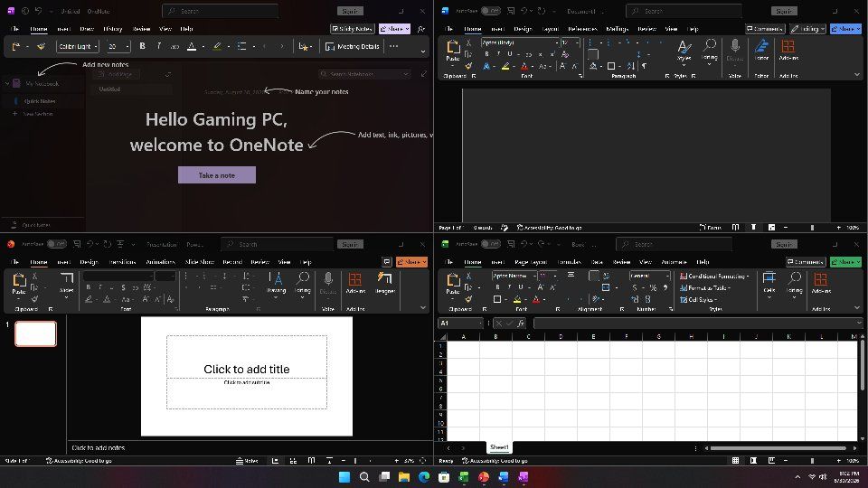868x488 pixels.
Task: Open OneNote's History tab
Action: click(x=113, y=29)
